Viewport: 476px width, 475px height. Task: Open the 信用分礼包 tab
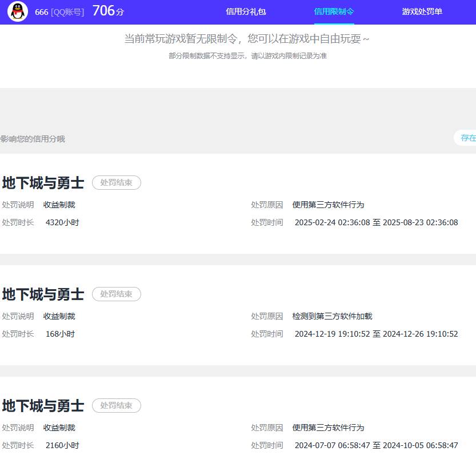click(246, 11)
